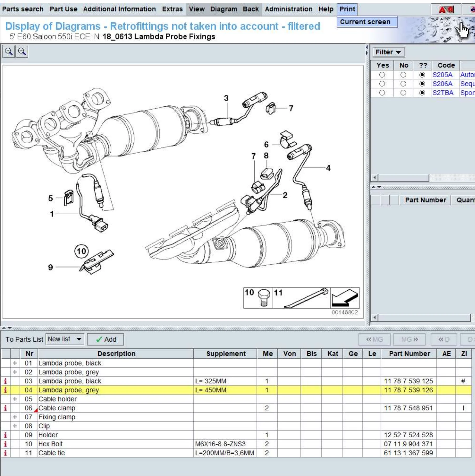Click info icon for Hex Bolt row
The image size is (475, 476).
[x=5, y=444]
